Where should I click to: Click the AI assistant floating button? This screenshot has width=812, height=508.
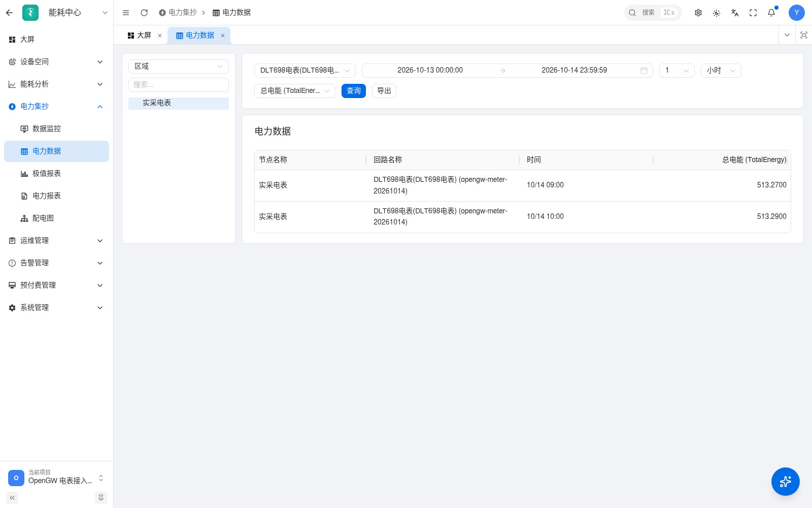tap(786, 482)
